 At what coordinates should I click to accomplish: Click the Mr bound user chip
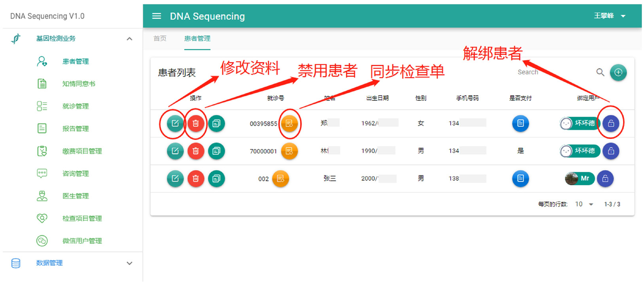[579, 179]
